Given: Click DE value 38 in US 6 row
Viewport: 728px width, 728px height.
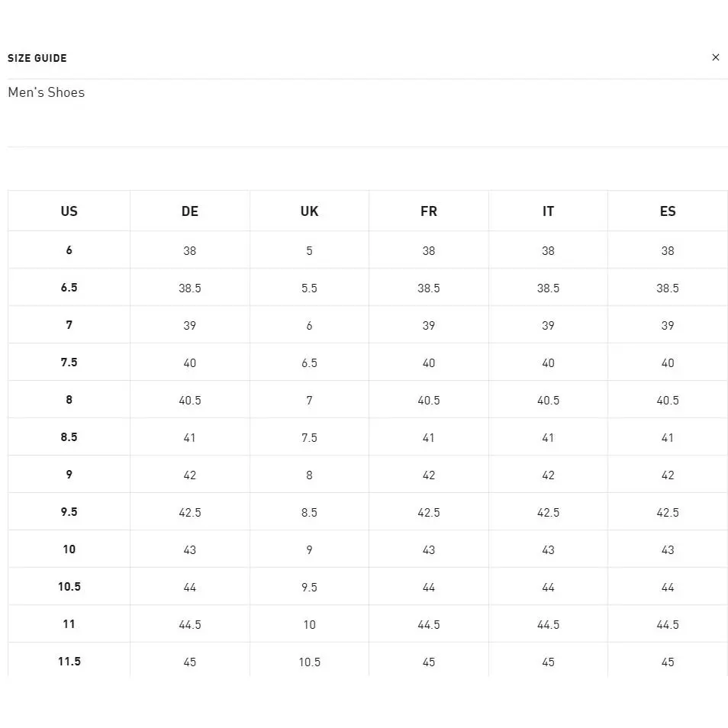Looking at the screenshot, I should click(x=190, y=251).
